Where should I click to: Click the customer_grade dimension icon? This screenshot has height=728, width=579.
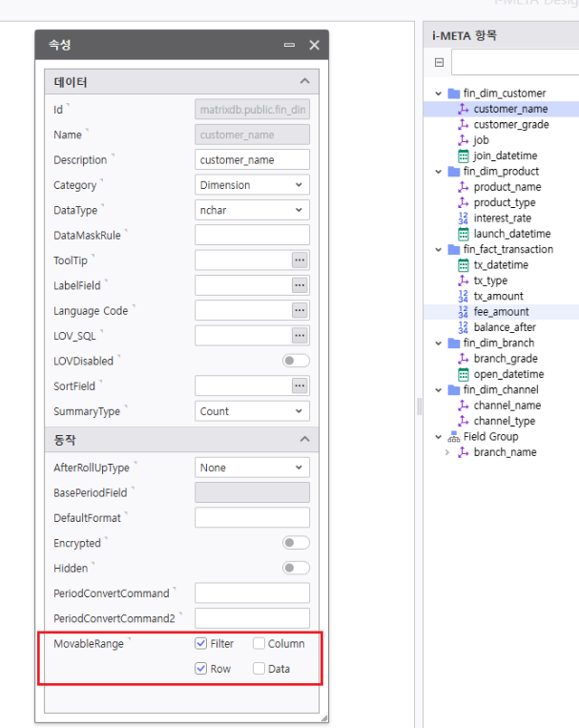point(463,124)
